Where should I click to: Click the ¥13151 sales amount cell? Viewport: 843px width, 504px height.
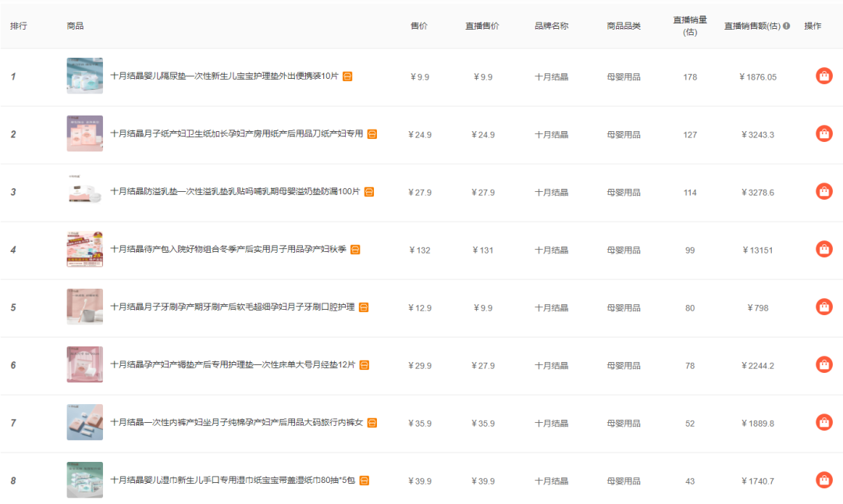[x=757, y=250]
